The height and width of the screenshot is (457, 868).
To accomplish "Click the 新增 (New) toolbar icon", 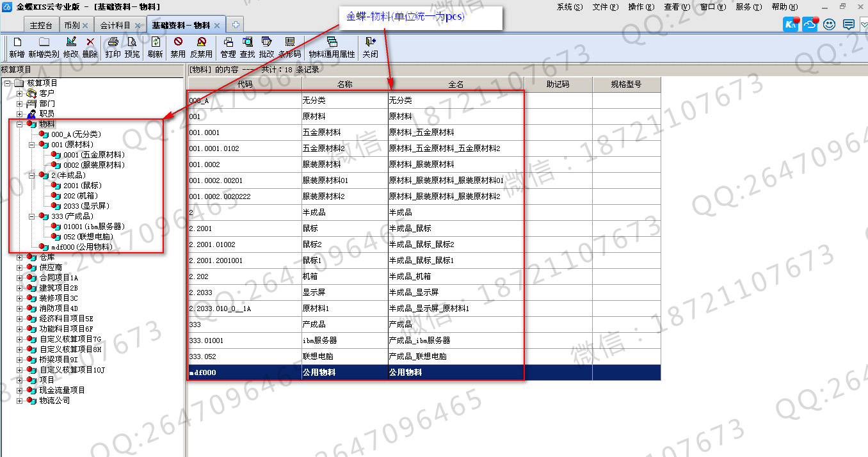I will pos(17,43).
